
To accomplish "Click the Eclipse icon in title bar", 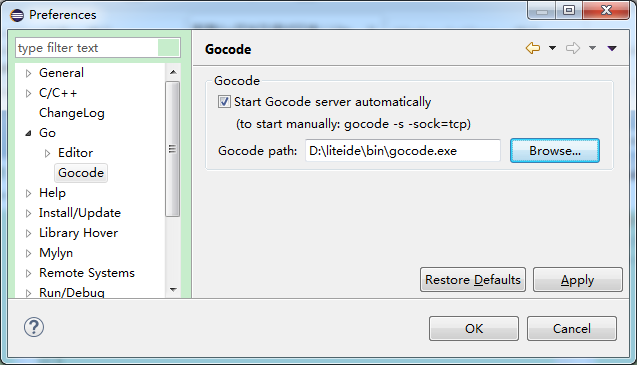I will tap(17, 15).
